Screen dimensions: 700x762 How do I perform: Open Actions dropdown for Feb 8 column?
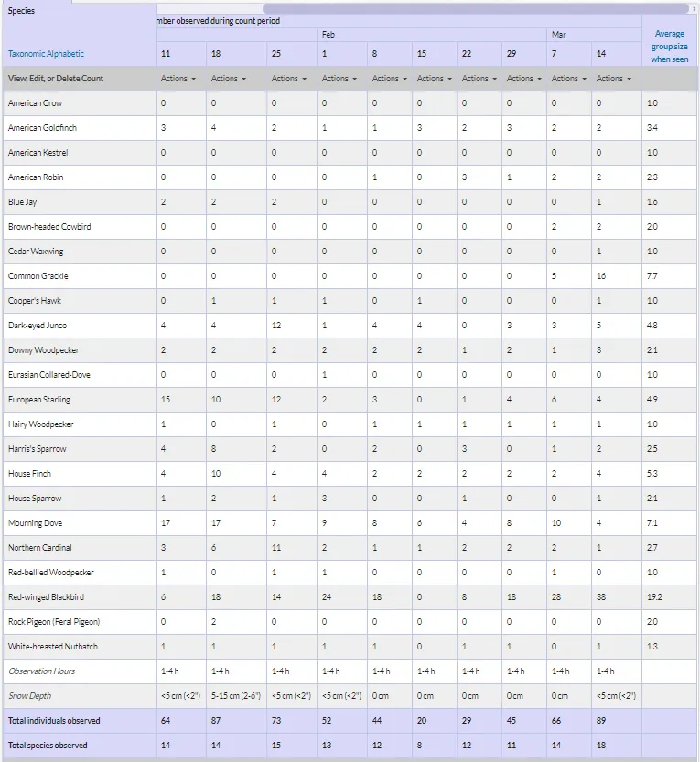pos(390,79)
